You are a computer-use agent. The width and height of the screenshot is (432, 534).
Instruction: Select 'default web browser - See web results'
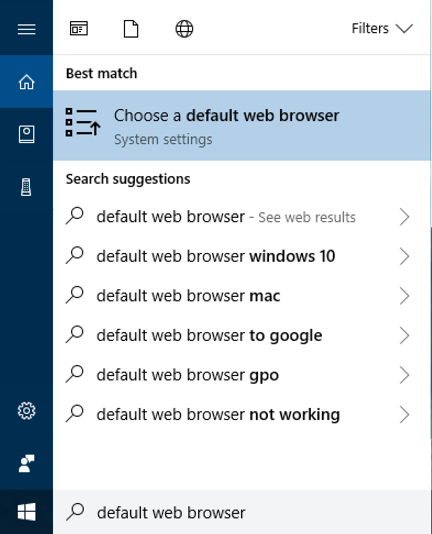[242, 217]
